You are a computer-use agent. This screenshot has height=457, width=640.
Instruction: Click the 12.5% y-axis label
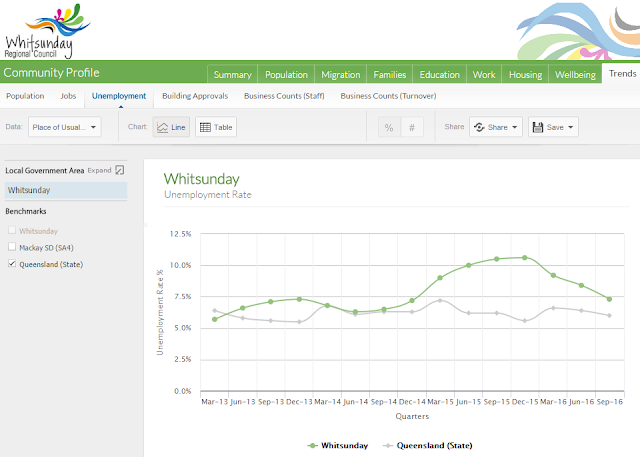pyautogui.click(x=180, y=234)
